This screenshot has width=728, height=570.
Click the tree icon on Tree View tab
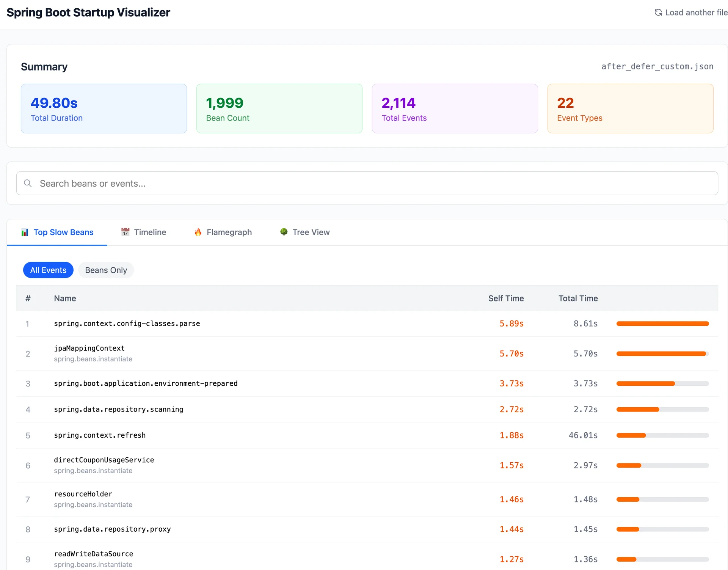pyautogui.click(x=284, y=232)
